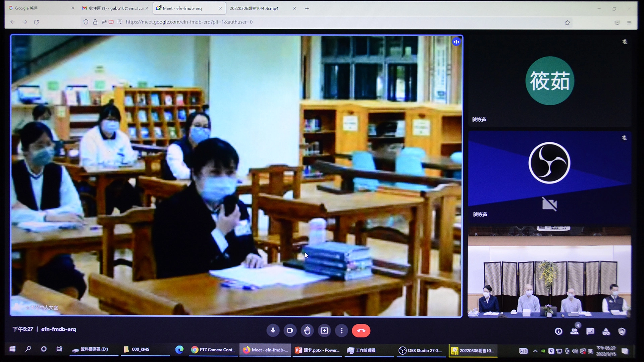Go forward in the browser

click(x=24, y=22)
